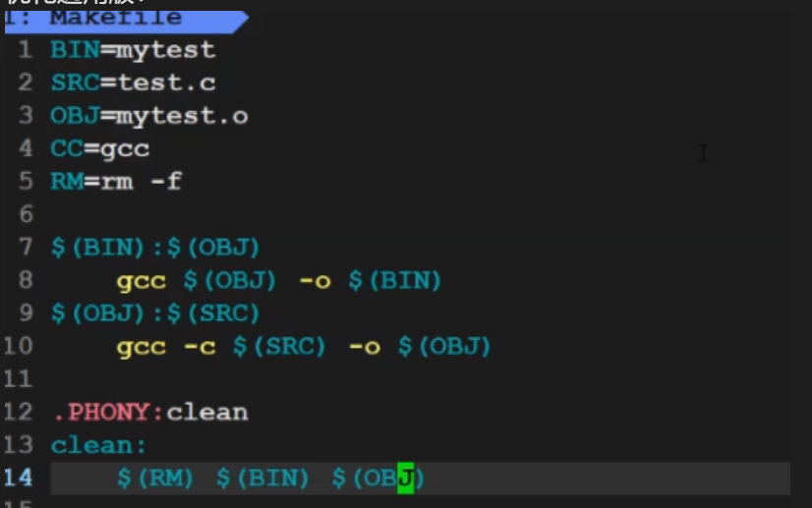Click the mytest value on line 1
Viewport: 812px width, 508px height.
point(165,49)
